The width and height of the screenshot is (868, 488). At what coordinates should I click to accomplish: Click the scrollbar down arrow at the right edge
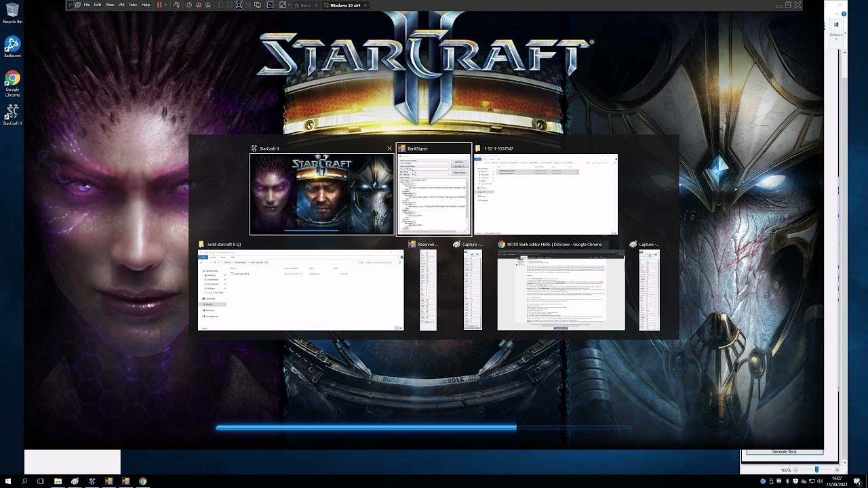844,462
